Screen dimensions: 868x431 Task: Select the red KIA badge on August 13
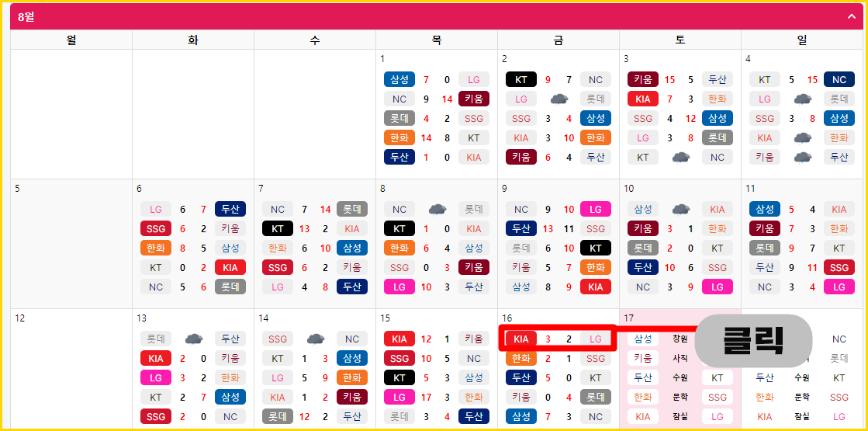(x=156, y=359)
